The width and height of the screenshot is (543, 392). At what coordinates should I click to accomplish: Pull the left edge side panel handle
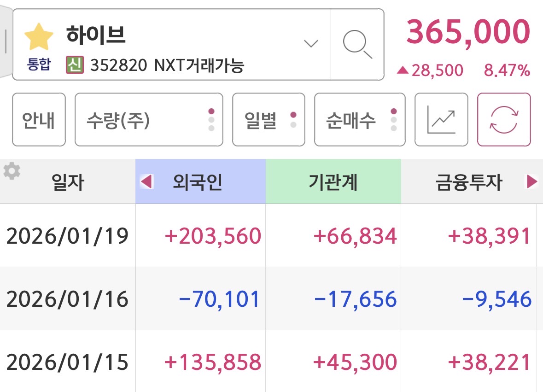pyautogui.click(x=5, y=41)
